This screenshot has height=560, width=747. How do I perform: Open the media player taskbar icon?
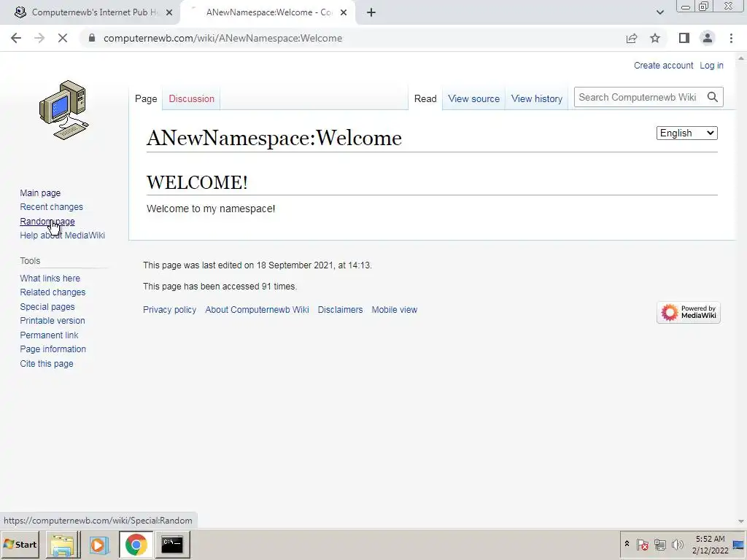pos(99,545)
